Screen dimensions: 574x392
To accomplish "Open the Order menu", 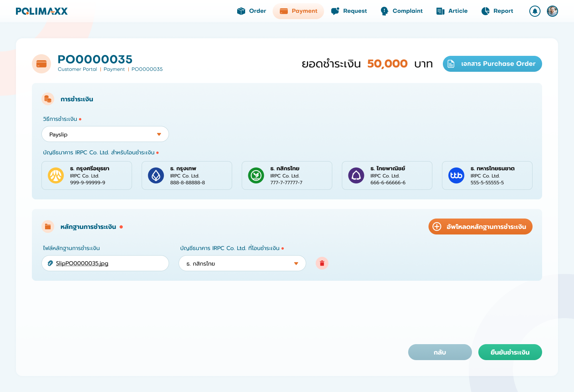I will click(x=252, y=11).
